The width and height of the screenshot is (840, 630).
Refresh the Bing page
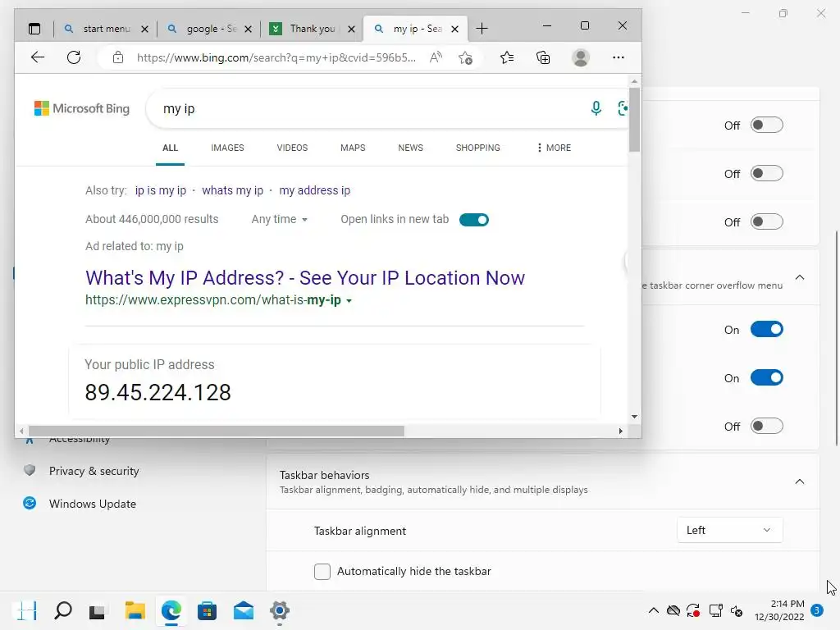tap(74, 57)
